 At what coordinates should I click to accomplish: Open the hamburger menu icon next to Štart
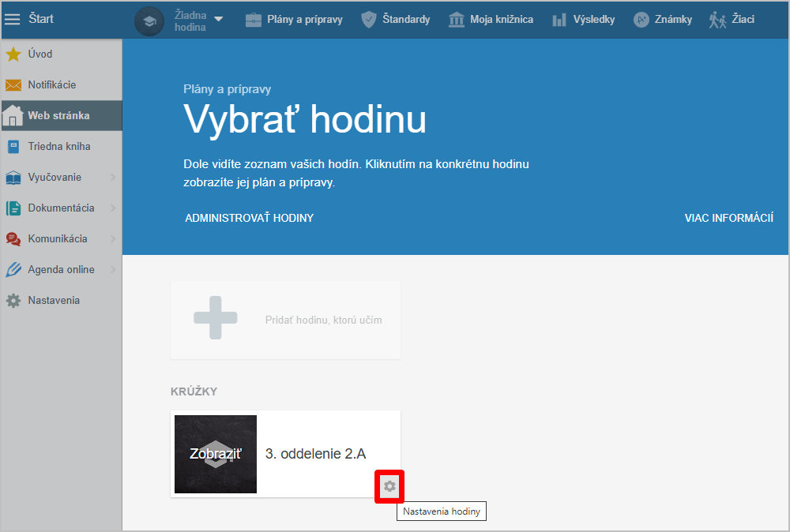click(12, 19)
